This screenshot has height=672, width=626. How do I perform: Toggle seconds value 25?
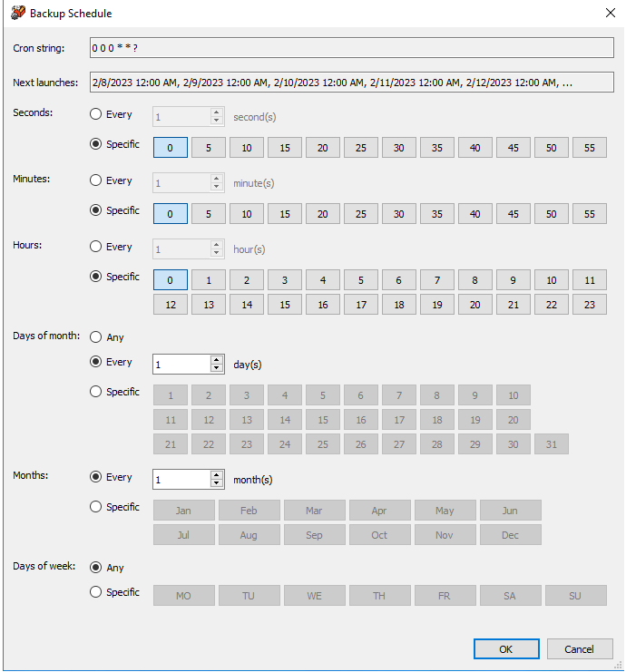(360, 148)
